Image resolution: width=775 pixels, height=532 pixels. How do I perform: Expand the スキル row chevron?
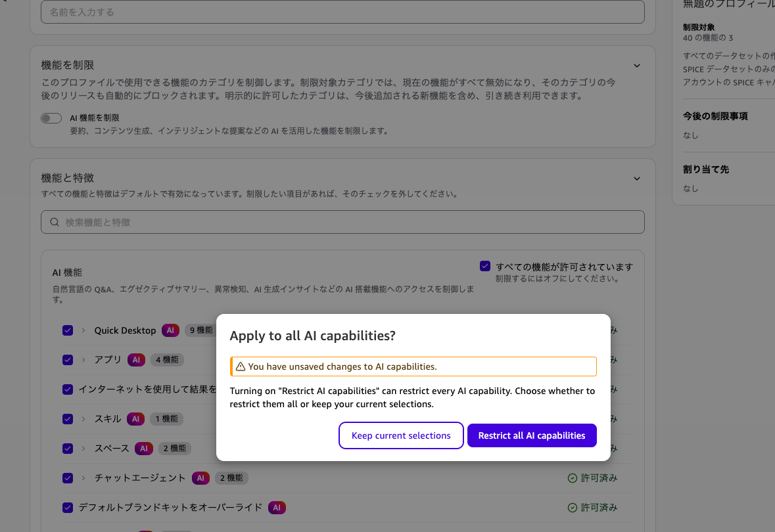click(x=83, y=419)
